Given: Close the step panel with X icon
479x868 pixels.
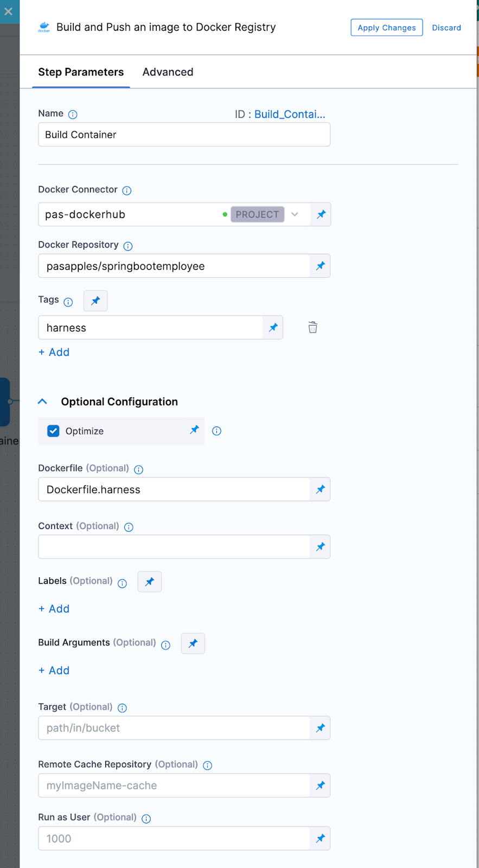Looking at the screenshot, I should 9,11.
